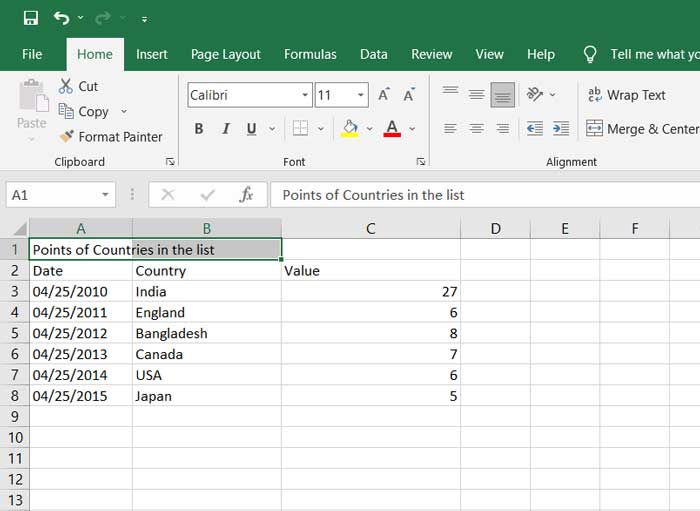700x511 pixels.
Task: Click the Merge & Center button
Action: coord(643,129)
